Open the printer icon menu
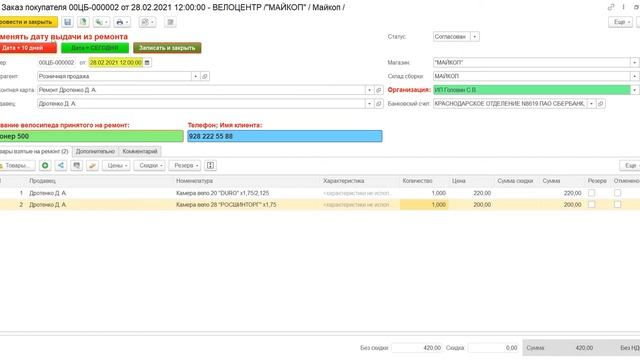This screenshot has height=360, width=640. (x=122, y=22)
